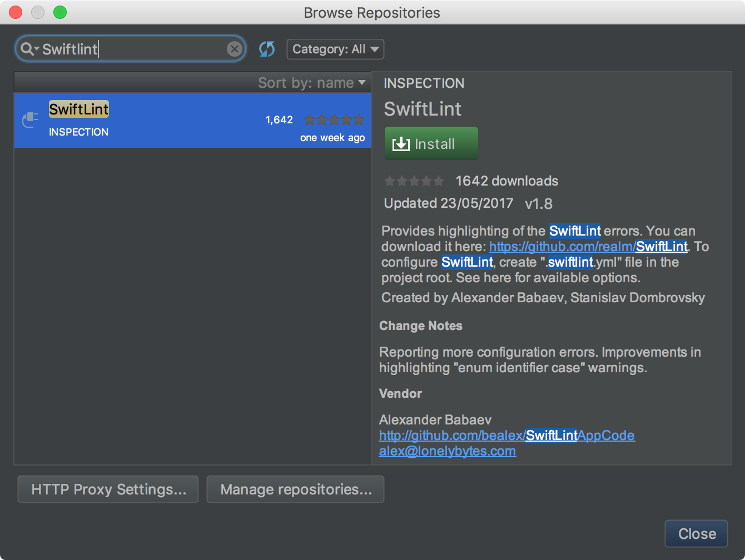This screenshot has height=560, width=745.
Task: Open the Sort by: name dropdown
Action: 312,83
